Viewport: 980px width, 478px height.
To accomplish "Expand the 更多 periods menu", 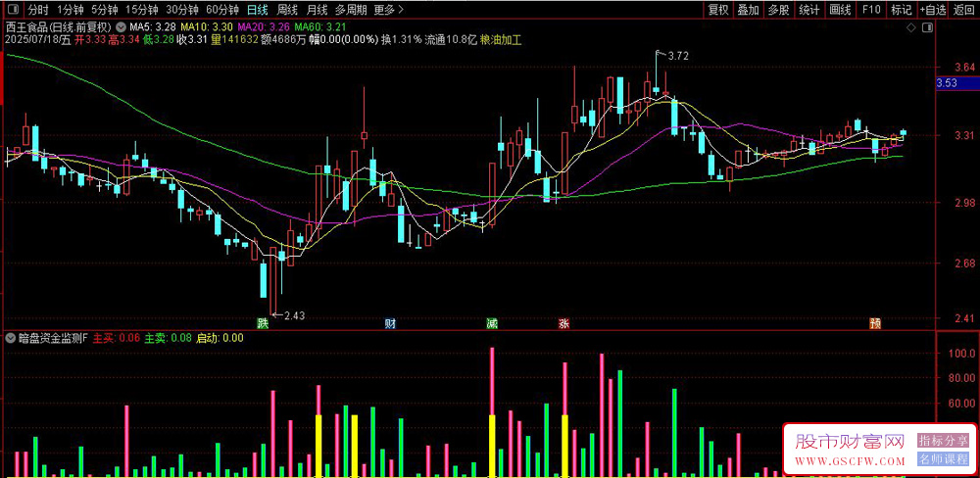I will pos(389,10).
